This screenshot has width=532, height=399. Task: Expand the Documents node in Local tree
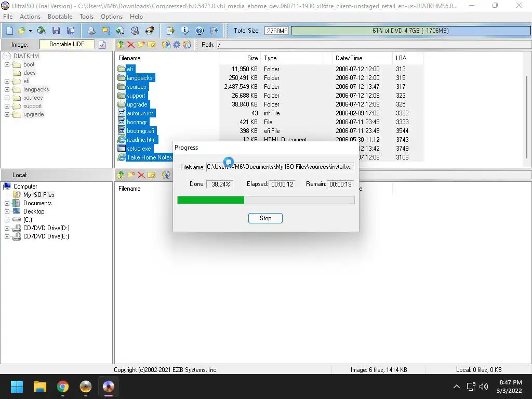click(x=7, y=203)
